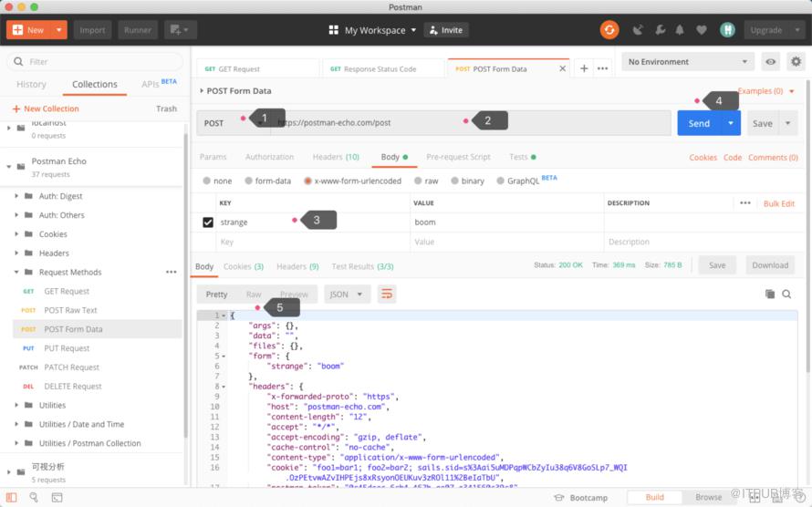Toggle the 'strange' key row checkbox

pos(208,222)
